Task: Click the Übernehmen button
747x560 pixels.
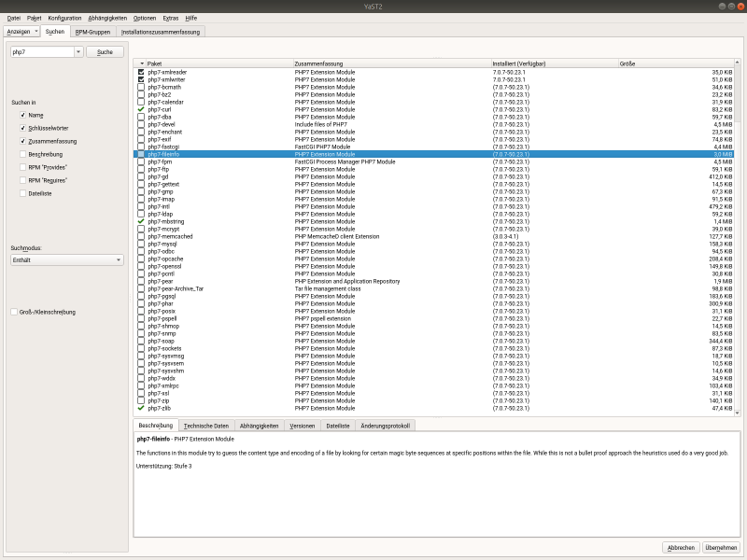Action: (721, 548)
